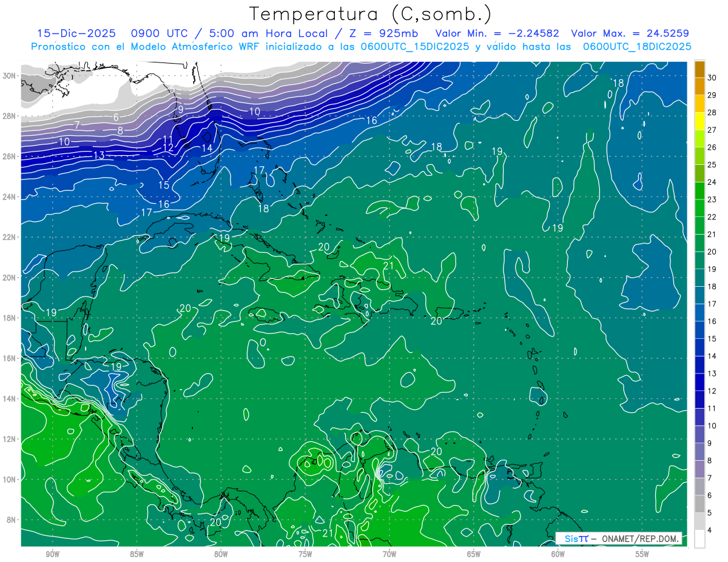Image resolution: width=728 pixels, height=562 pixels.
Task: Click the "13" contour label on the map
Action: pyautogui.click(x=99, y=155)
